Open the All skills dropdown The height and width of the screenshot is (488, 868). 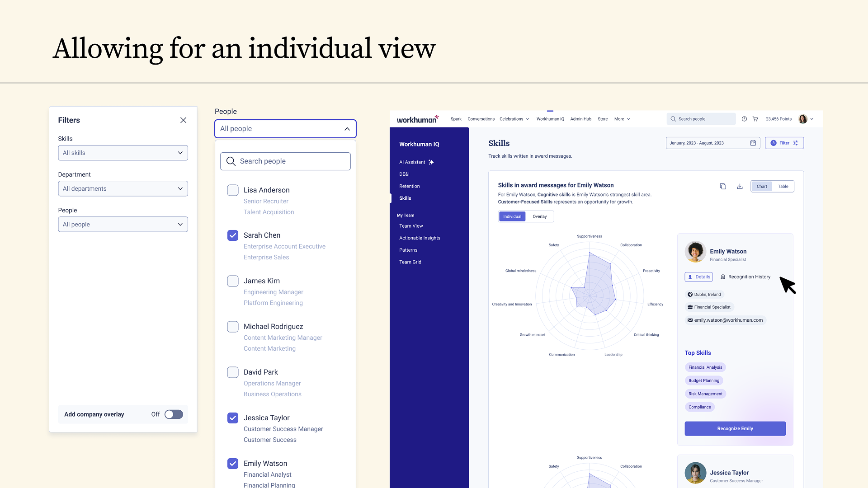coord(123,153)
